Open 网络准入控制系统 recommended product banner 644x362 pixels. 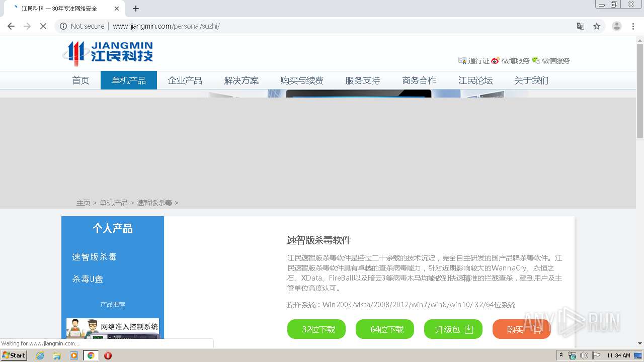(x=113, y=328)
